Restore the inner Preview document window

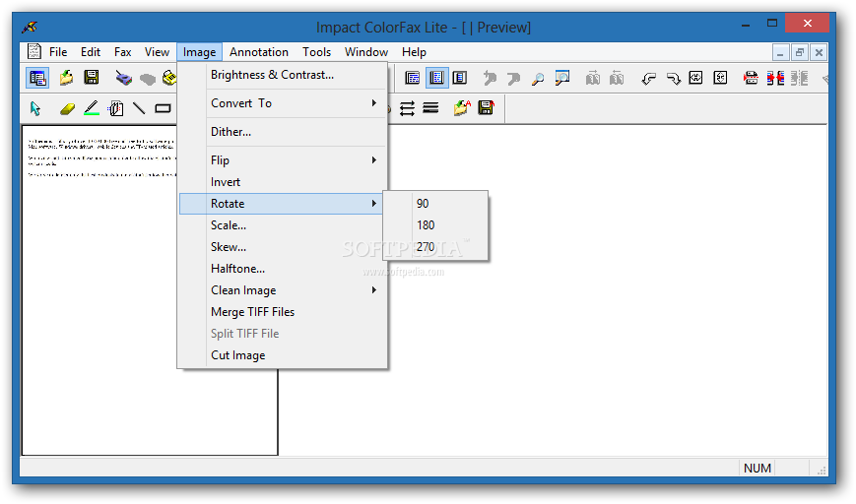point(799,52)
